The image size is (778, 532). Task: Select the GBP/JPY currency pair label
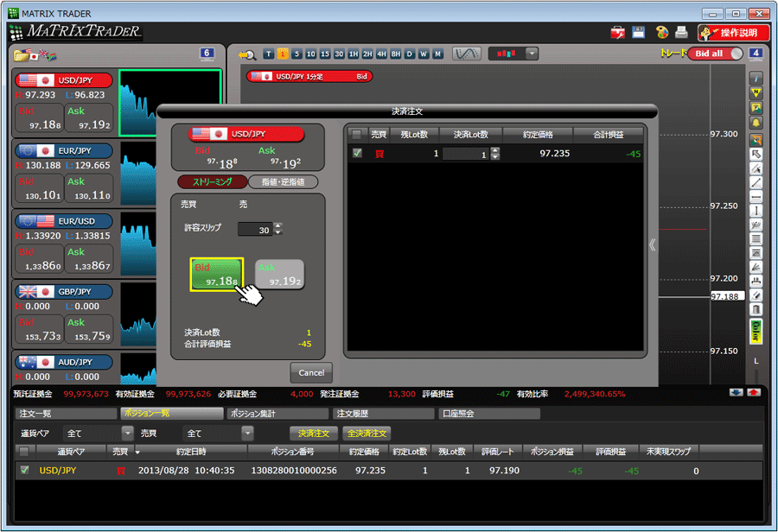[63, 292]
